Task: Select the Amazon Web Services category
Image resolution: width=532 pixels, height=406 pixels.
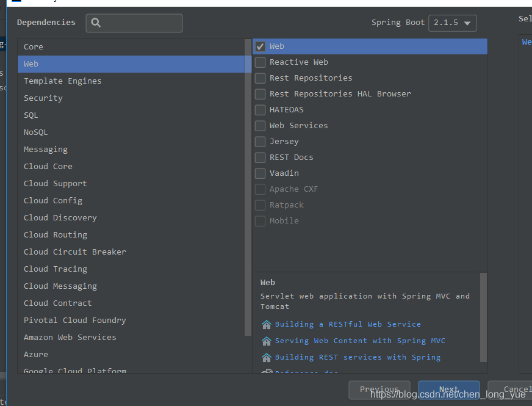Action: coord(132,338)
